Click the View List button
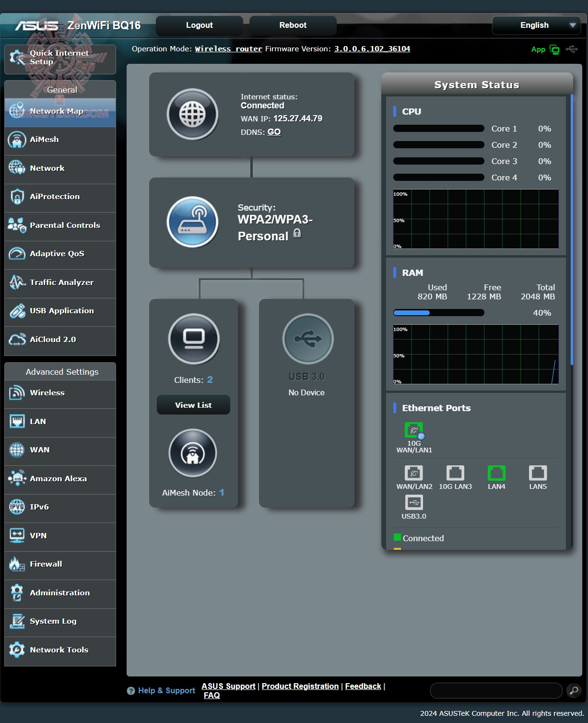This screenshot has width=588, height=723. tap(193, 405)
